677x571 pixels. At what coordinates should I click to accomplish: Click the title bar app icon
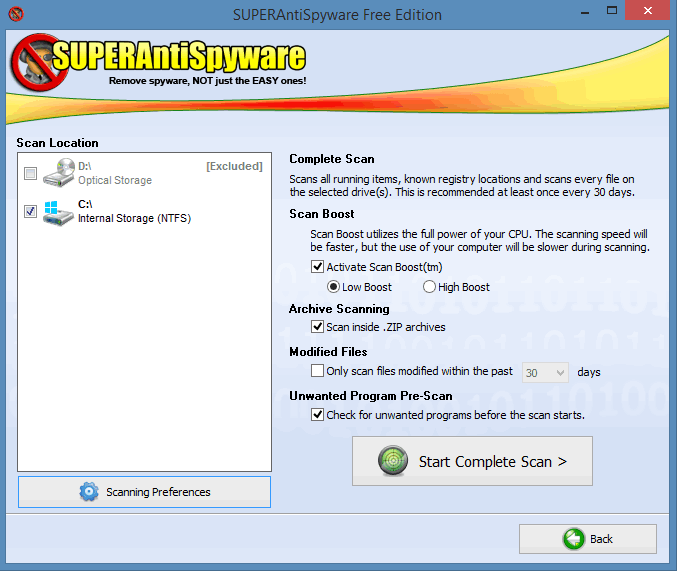13,14
